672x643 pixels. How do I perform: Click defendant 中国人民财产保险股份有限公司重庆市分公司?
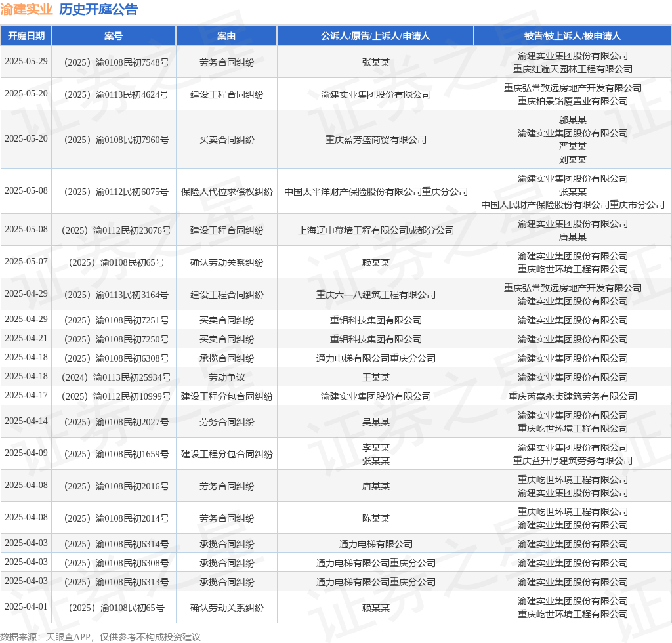coord(572,205)
